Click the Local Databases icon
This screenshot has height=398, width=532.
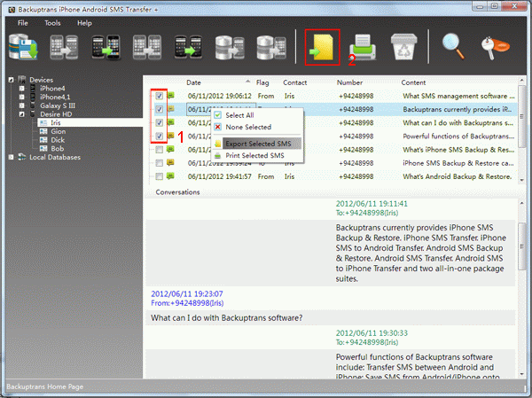pos(22,157)
